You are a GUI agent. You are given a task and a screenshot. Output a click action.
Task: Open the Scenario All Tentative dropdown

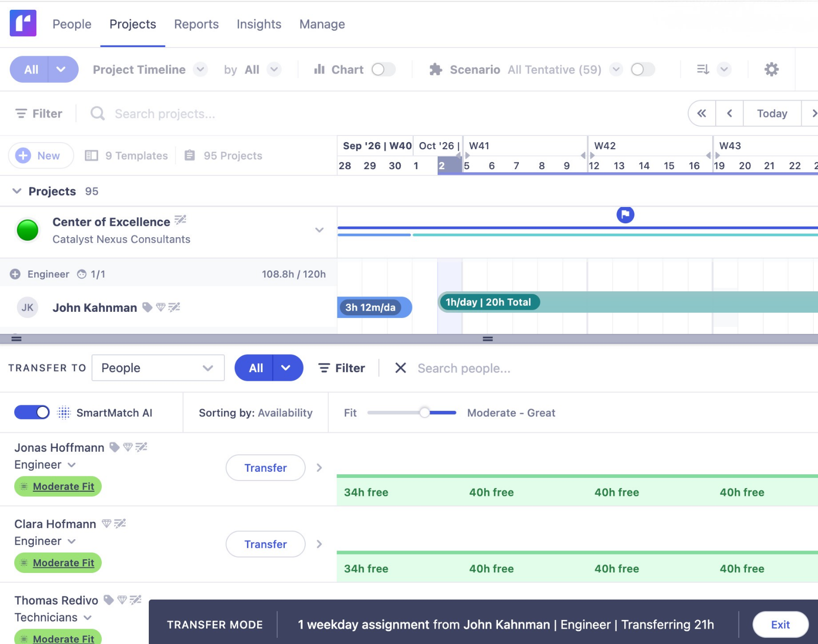point(616,69)
